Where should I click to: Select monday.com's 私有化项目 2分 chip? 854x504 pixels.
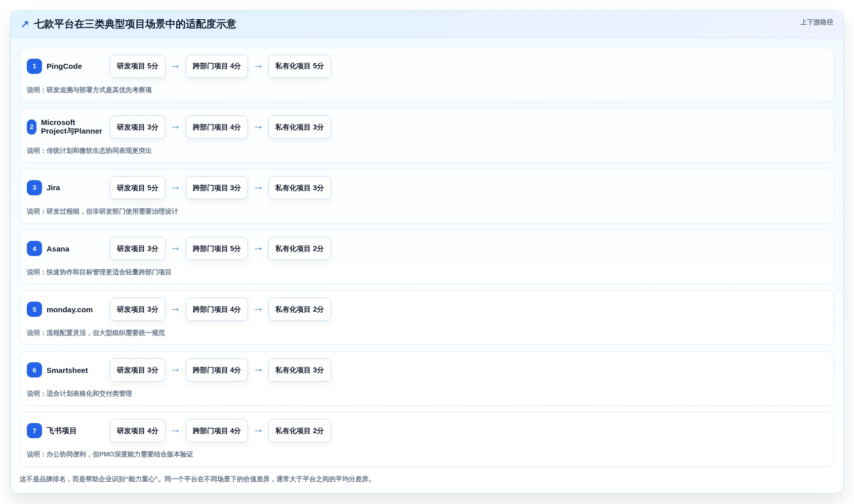(300, 309)
